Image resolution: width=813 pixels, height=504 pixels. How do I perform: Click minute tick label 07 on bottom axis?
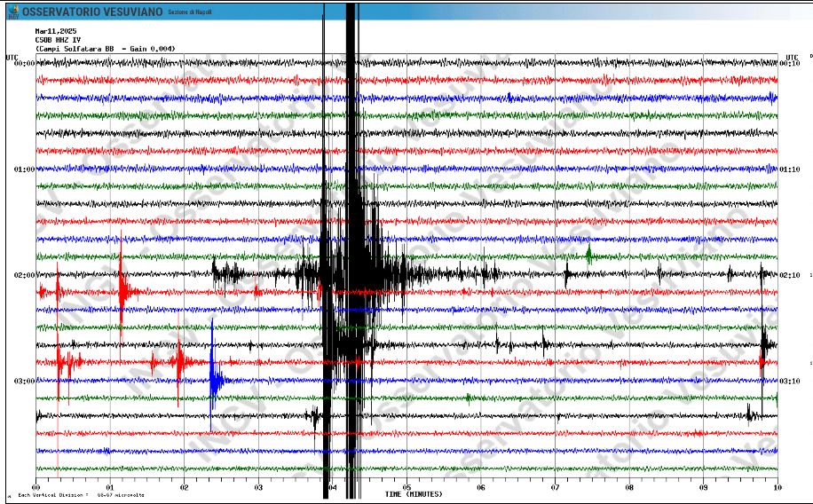(556, 487)
